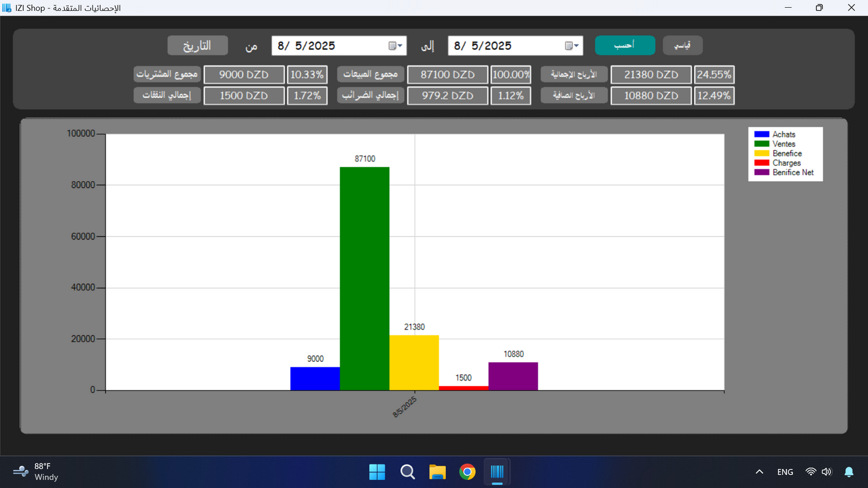Click the مجموع المشتريات label
Image resolution: width=868 pixels, height=488 pixels.
[167, 74]
